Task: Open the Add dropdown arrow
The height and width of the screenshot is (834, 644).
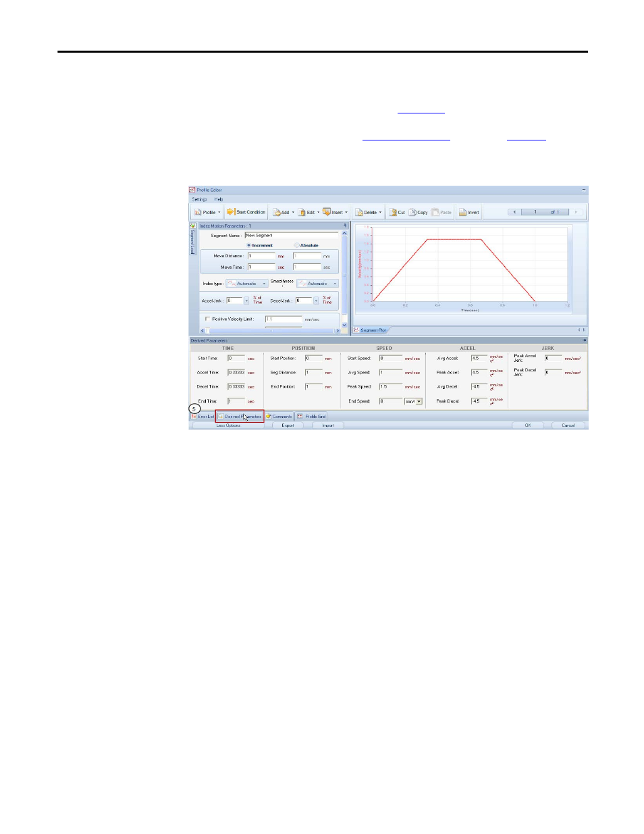Action: click(293, 212)
